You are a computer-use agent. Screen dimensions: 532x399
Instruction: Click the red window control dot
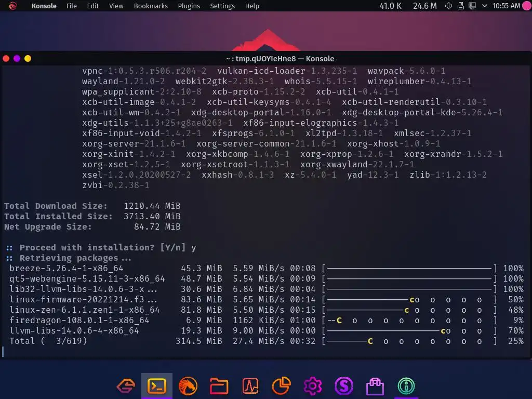(6, 58)
